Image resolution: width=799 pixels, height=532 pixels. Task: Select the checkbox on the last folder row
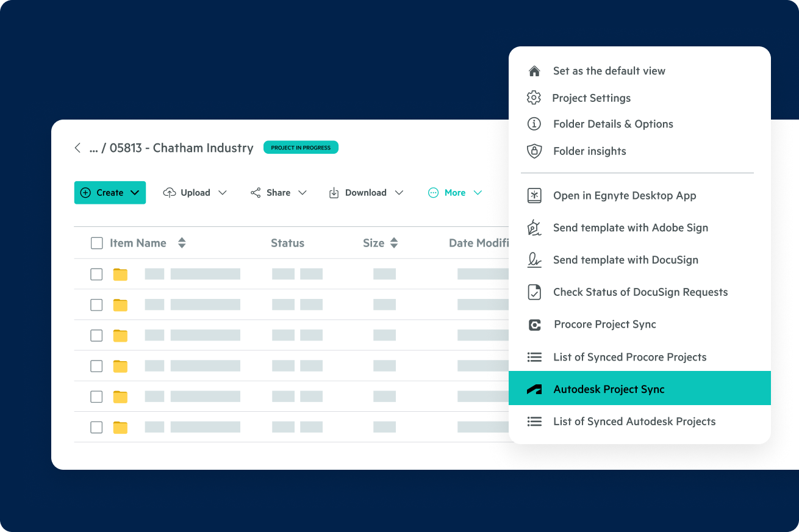[96, 427]
